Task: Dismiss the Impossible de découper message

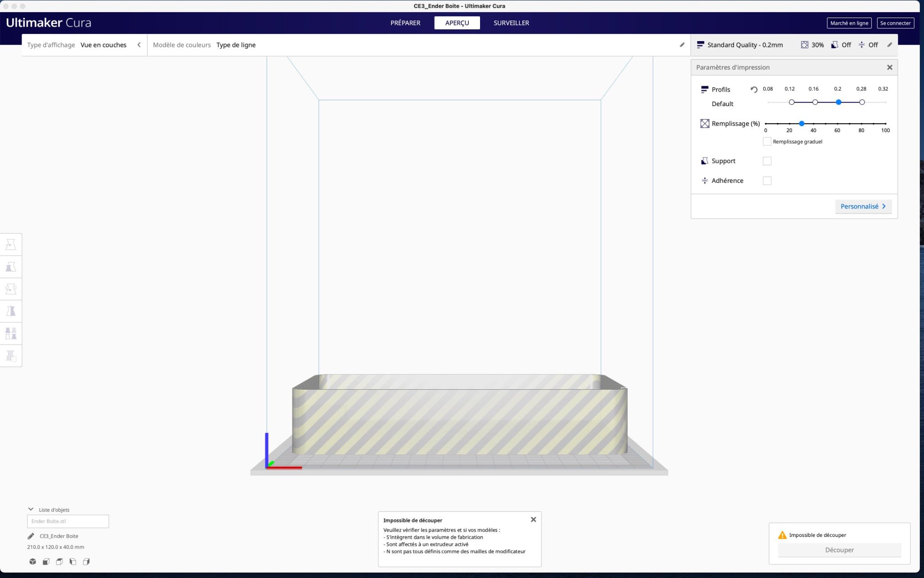Action: point(533,520)
